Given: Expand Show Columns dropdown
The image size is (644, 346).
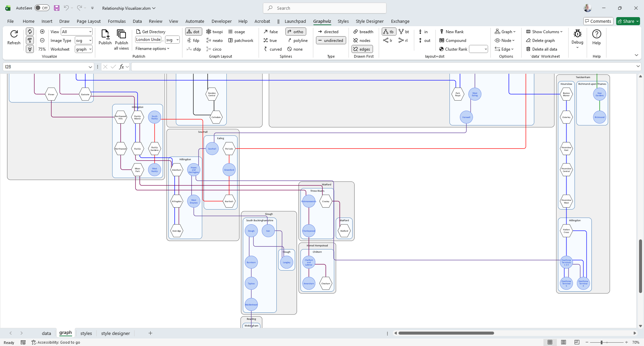Looking at the screenshot, I should tap(544, 32).
